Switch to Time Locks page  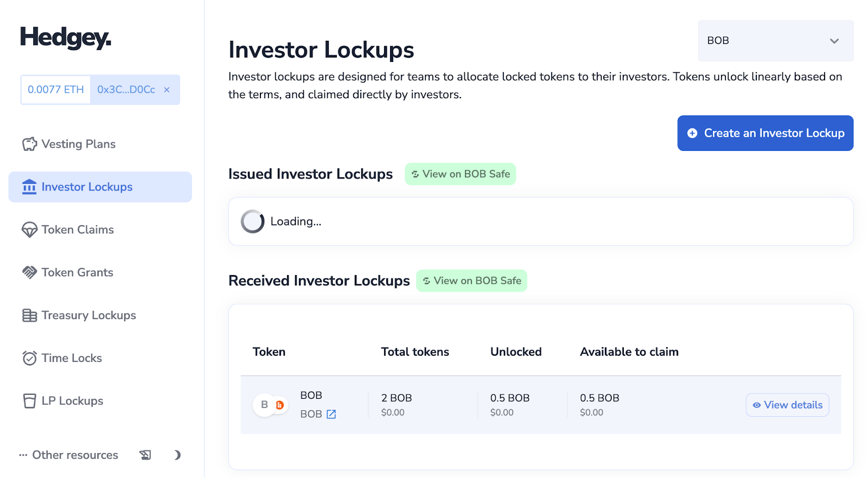(x=72, y=358)
